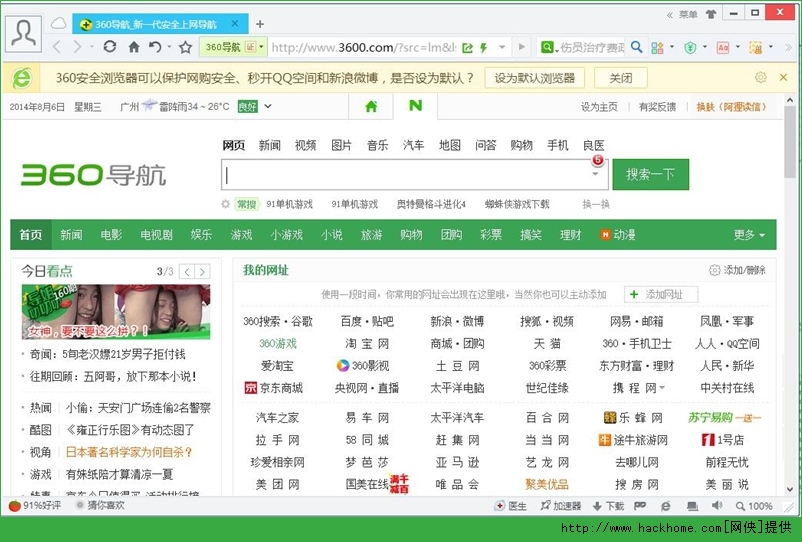Screen dimensions: 802x542
Task: Reload the page with refresh icon
Action: [109, 47]
